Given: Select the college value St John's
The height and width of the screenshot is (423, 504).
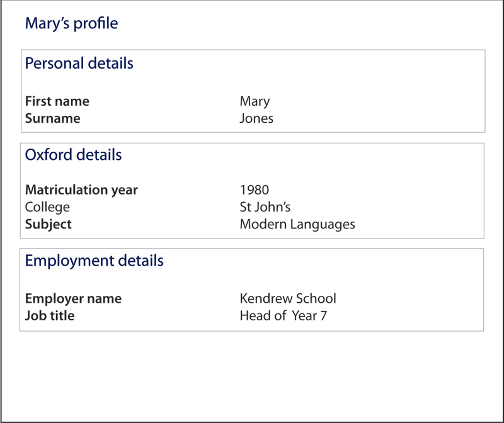Looking at the screenshot, I should click(265, 207).
